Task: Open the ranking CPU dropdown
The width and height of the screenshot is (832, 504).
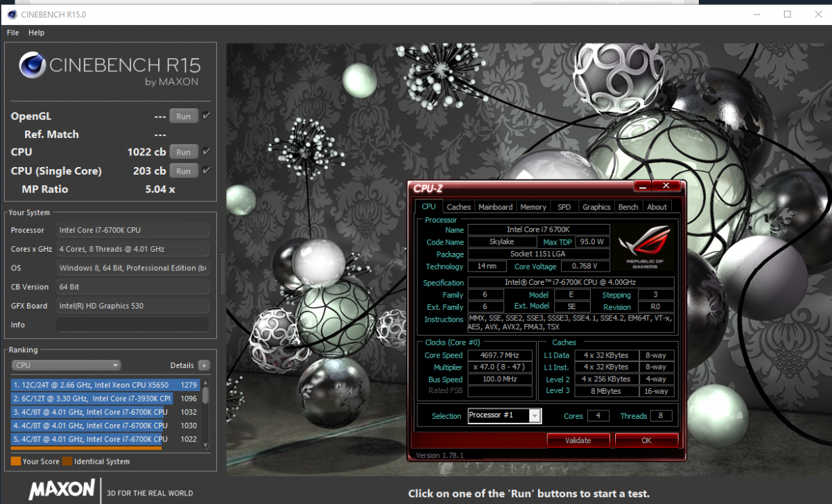Action: click(67, 365)
